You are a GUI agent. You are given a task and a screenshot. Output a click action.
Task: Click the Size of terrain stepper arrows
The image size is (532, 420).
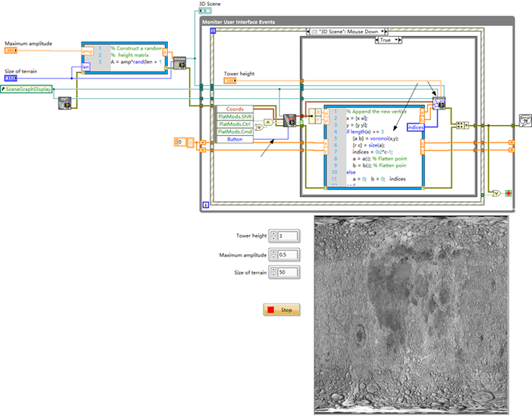(273, 272)
